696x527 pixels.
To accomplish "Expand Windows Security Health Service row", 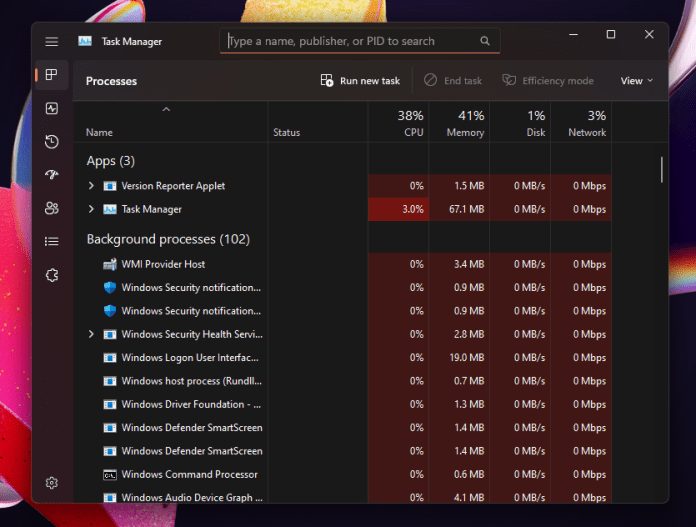I will [91, 334].
